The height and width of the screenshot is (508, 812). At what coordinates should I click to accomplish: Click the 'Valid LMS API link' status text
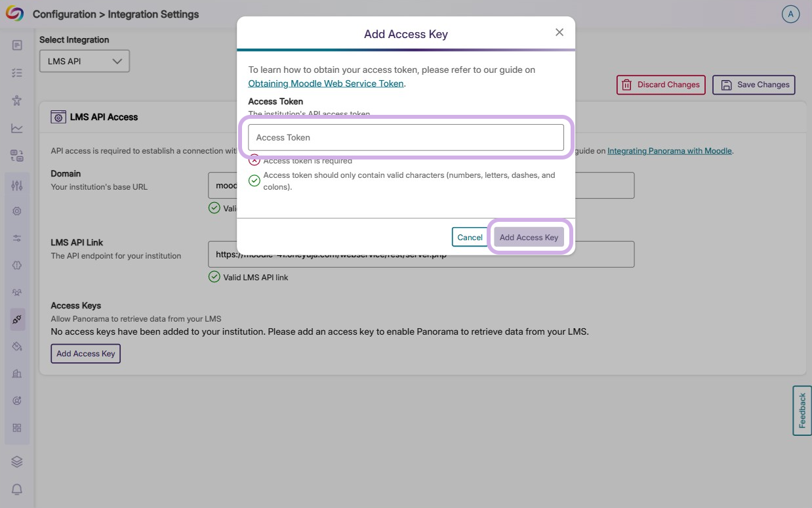pos(256,277)
